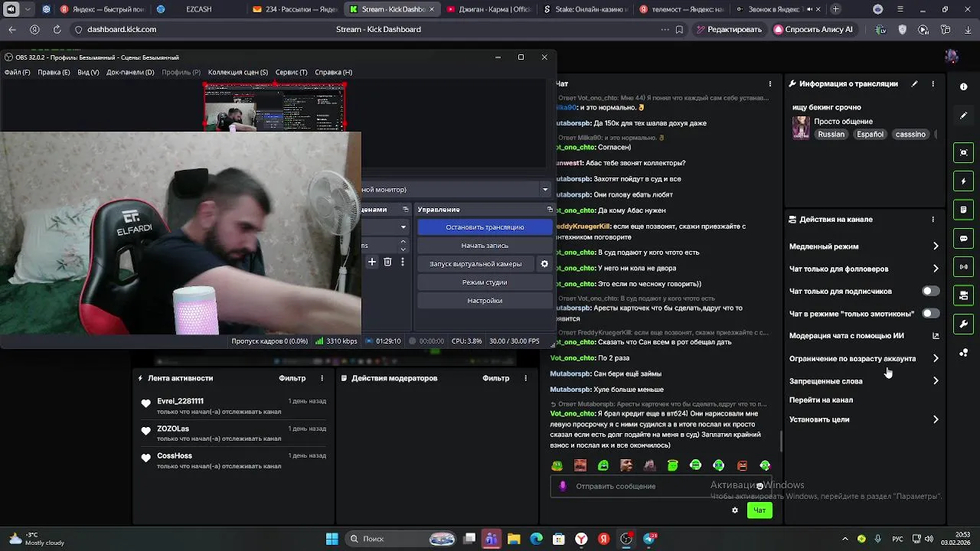The height and width of the screenshot is (551, 980).
Task: Click the OBS Studio icon in the Windows taskbar
Action: tap(626, 539)
